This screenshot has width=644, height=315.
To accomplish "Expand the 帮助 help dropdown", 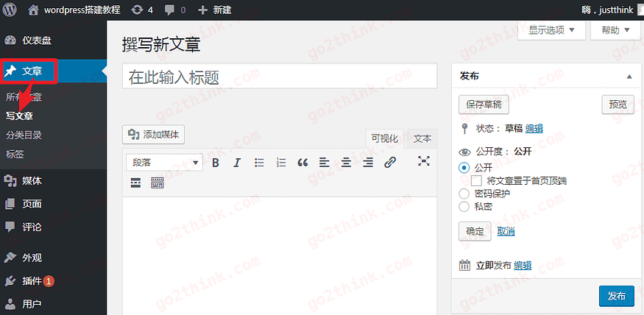I will (x=615, y=30).
